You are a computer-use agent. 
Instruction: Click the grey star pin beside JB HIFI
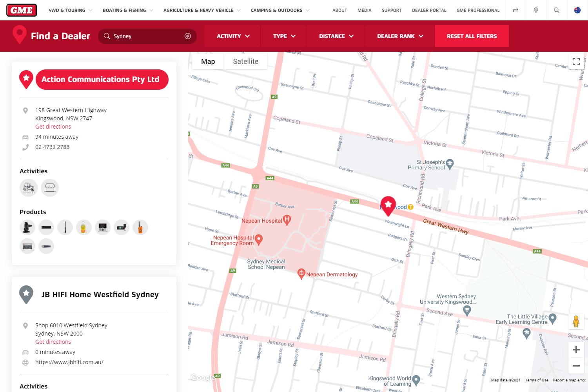coord(26,294)
